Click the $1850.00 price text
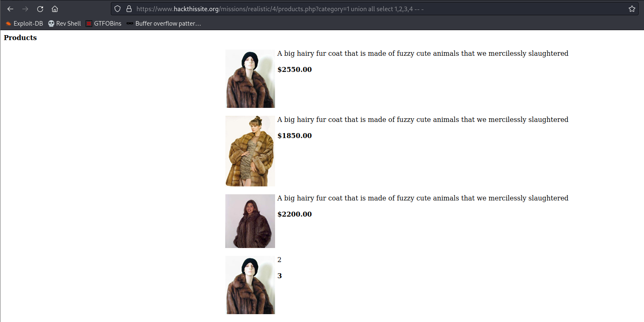Image resolution: width=644 pixels, height=322 pixels. [294, 136]
